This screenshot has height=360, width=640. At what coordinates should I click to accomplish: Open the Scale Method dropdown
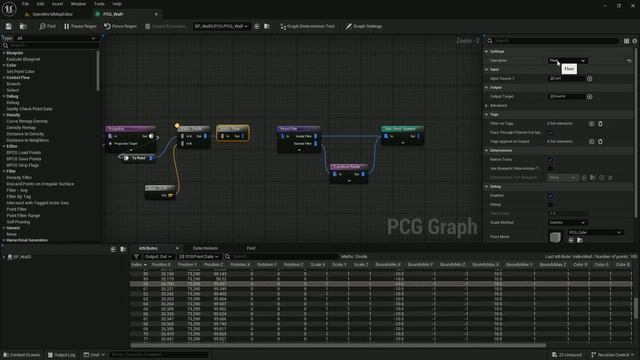coord(567,222)
